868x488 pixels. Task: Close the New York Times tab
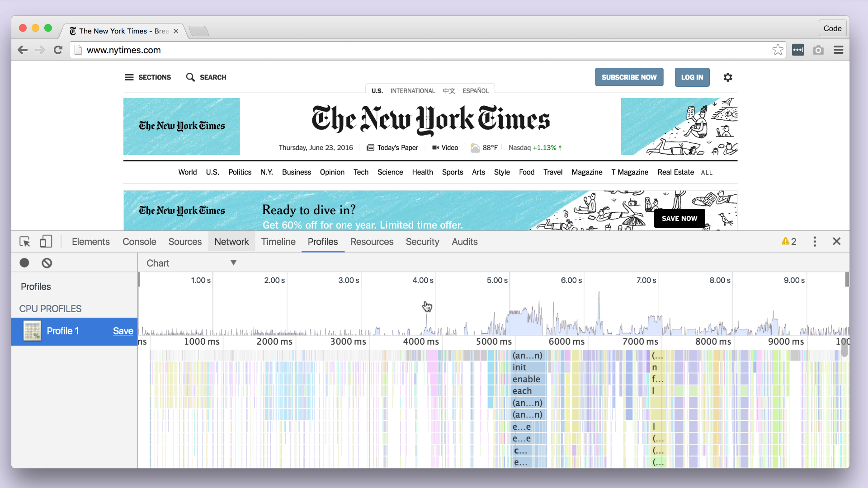point(176,31)
